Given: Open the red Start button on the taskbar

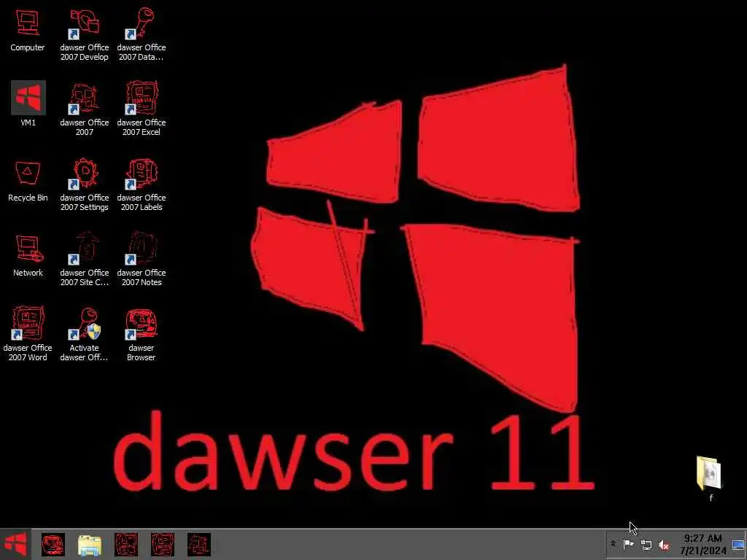Looking at the screenshot, I should pyautogui.click(x=15, y=544).
